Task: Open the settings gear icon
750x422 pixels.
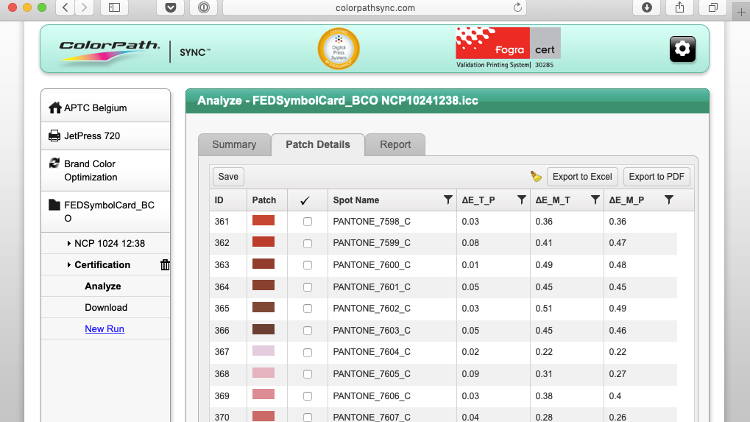Action: pyautogui.click(x=683, y=49)
